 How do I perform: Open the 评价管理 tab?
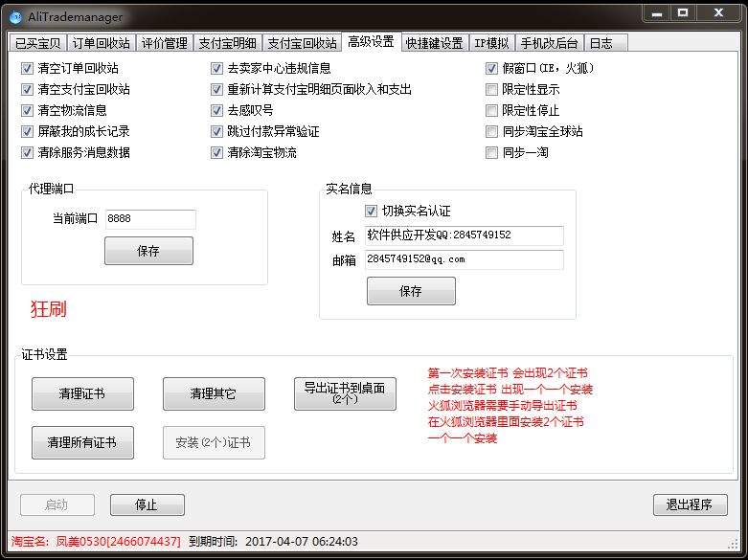pos(165,43)
